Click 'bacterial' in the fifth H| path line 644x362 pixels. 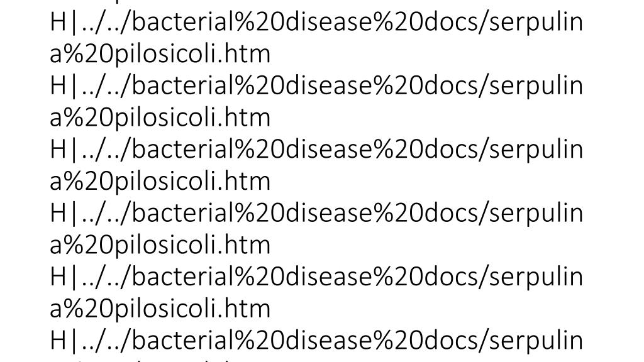(183, 277)
